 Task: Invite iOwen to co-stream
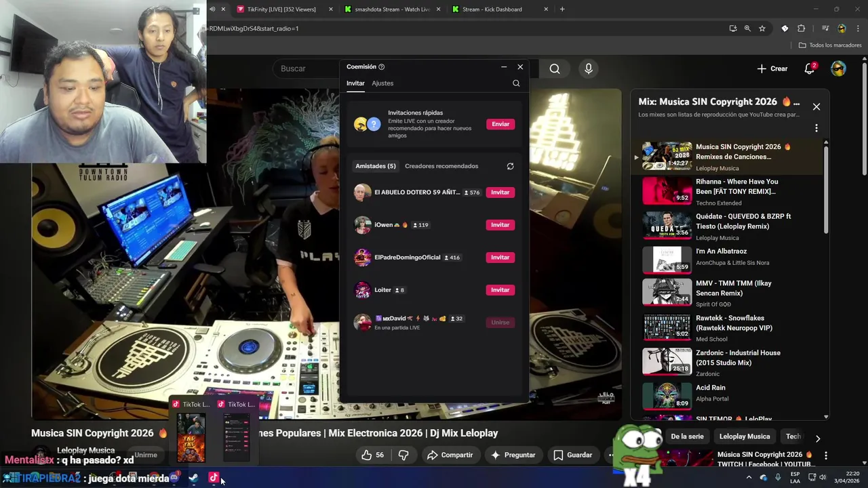tap(500, 225)
